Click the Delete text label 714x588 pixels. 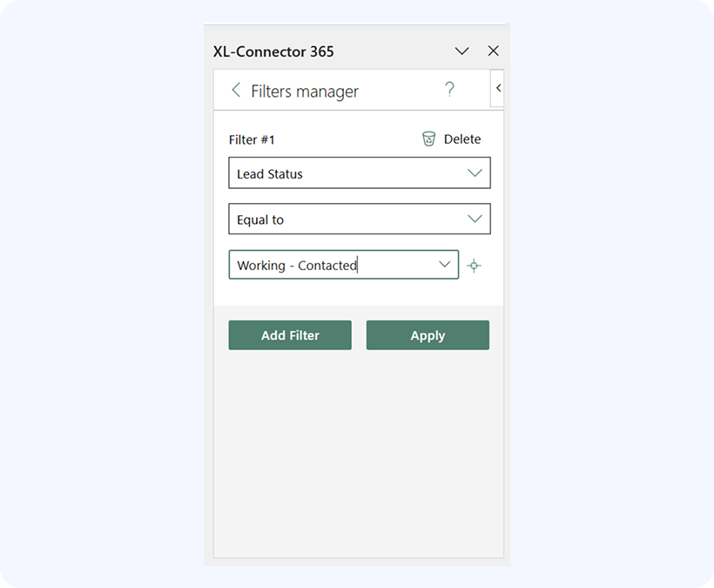click(461, 139)
